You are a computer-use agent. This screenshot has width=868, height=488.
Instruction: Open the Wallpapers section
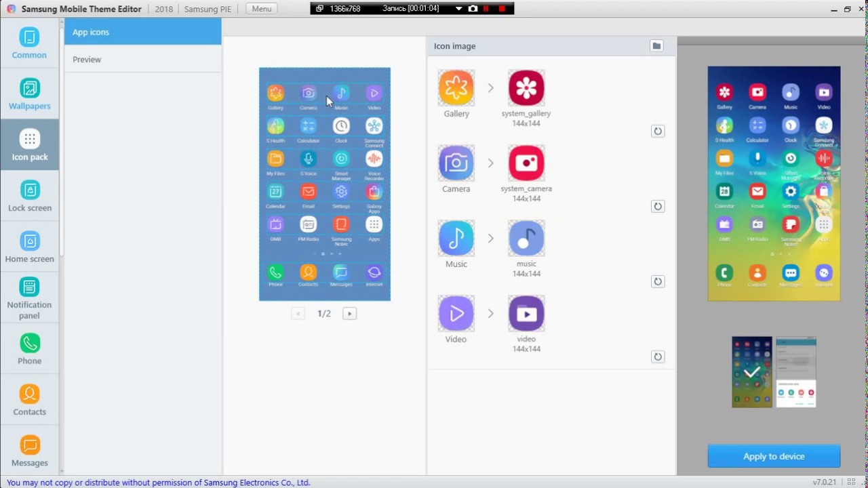pyautogui.click(x=29, y=94)
